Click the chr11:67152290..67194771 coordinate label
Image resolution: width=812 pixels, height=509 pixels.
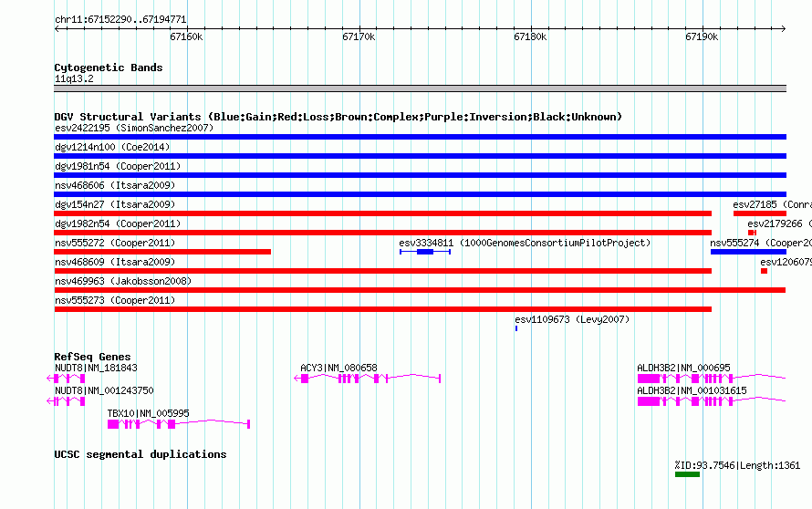point(120,20)
